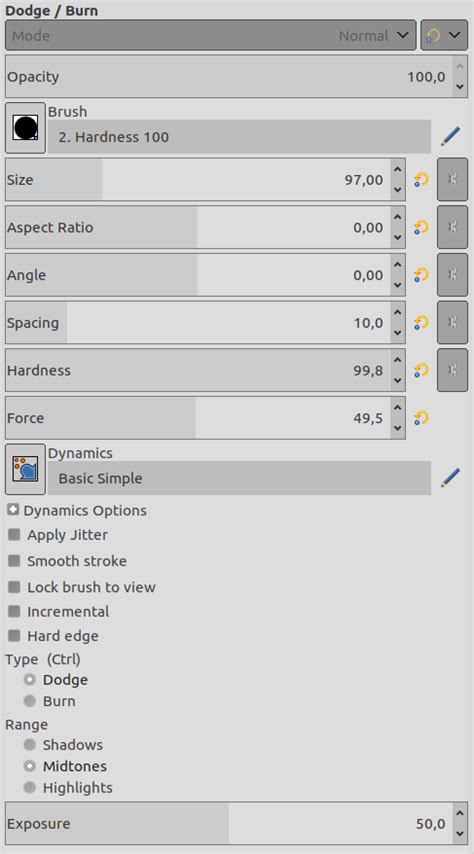Reset Size to brush default
Image resolution: width=474 pixels, height=854 pixels.
click(x=421, y=180)
